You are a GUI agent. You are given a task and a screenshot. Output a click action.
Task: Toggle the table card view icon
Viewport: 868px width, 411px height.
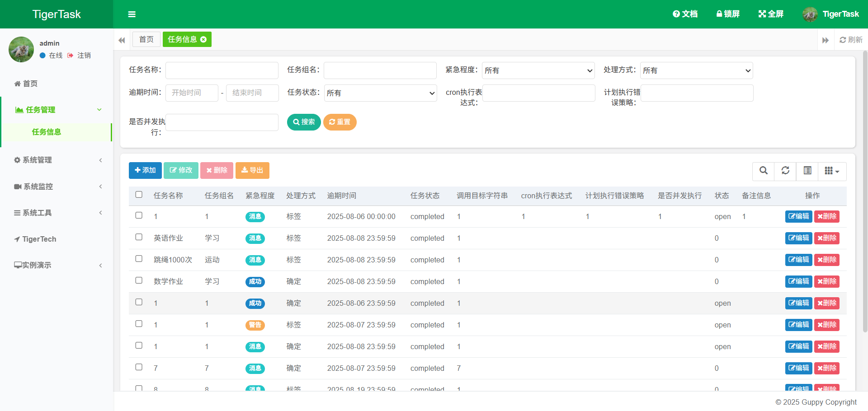pyautogui.click(x=807, y=171)
